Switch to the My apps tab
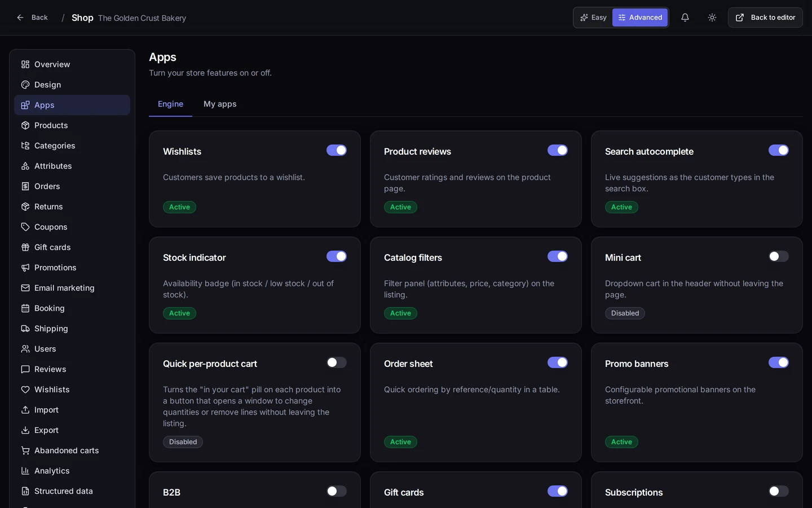The width and height of the screenshot is (812, 508). click(x=220, y=104)
